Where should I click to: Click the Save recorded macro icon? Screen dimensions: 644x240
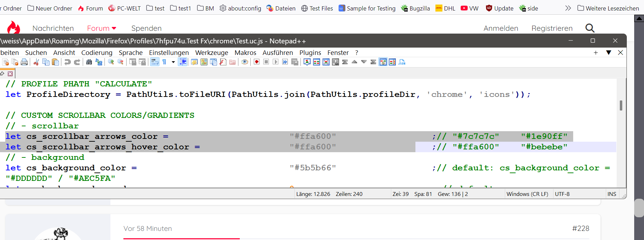(x=295, y=62)
